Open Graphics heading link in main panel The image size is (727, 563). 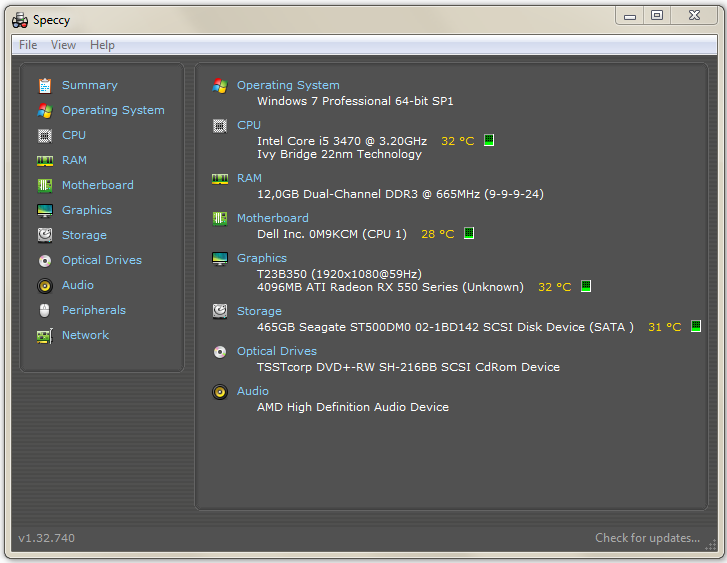pos(262,258)
